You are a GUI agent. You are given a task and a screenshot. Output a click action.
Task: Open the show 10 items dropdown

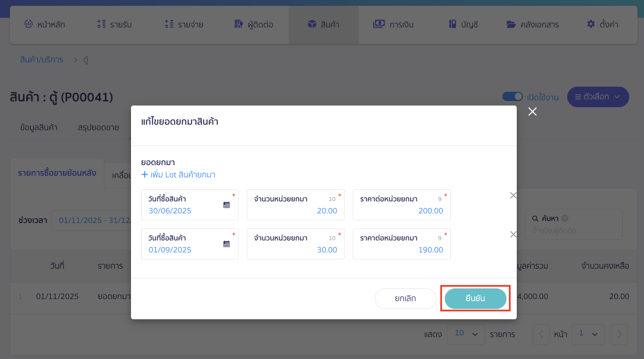[x=465, y=334]
